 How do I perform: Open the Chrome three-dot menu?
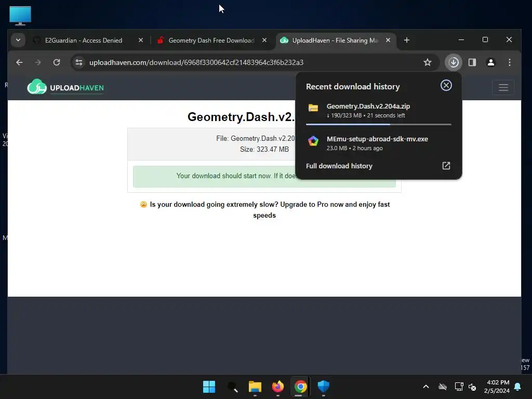[x=509, y=62]
